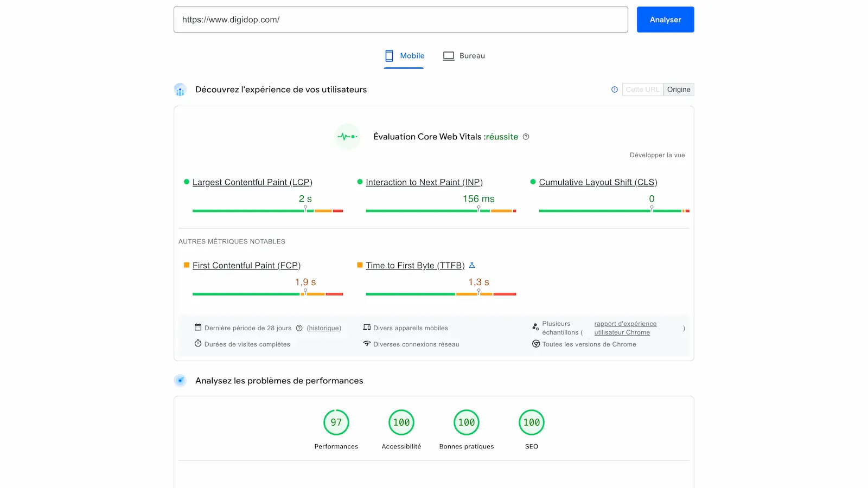The image size is (868, 488).
Task: Click the FCP value 1,9 s
Action: (305, 282)
